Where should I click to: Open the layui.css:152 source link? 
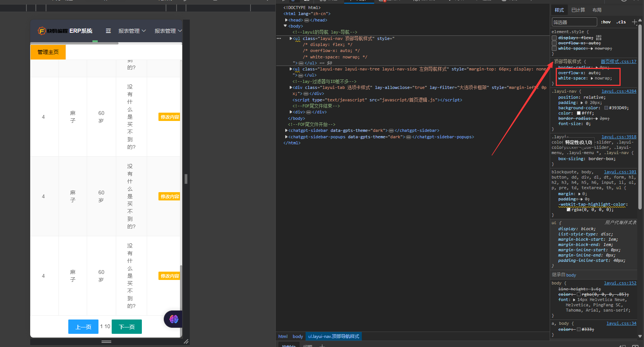click(x=620, y=283)
